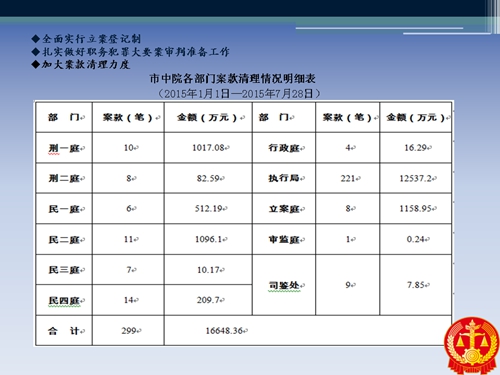The image size is (500, 375).
Task: Select the first bullet about 立案登记制
Action: 86,39
